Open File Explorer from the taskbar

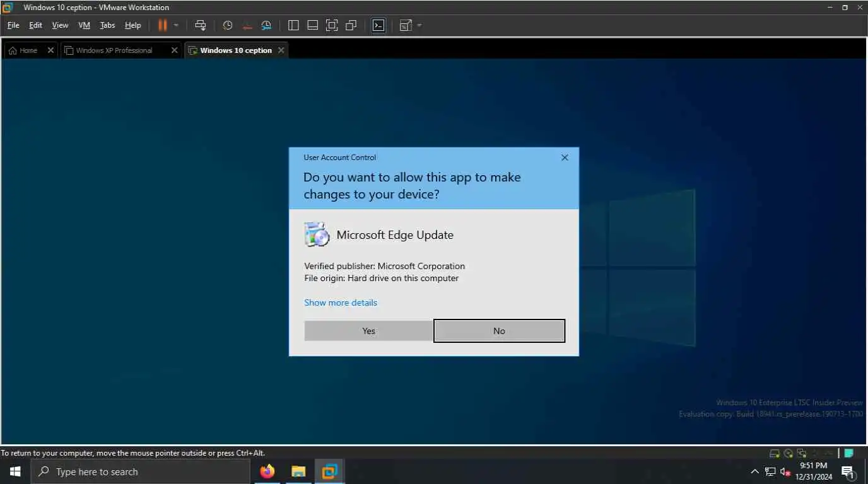(x=298, y=471)
